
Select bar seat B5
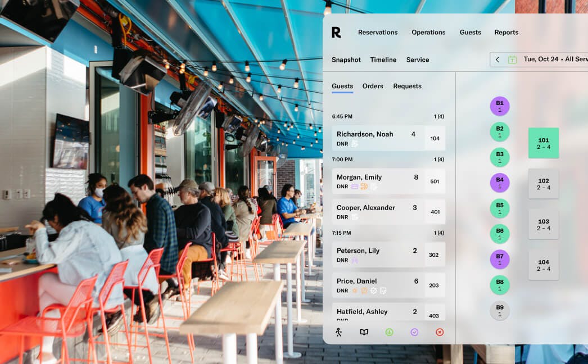pos(500,208)
